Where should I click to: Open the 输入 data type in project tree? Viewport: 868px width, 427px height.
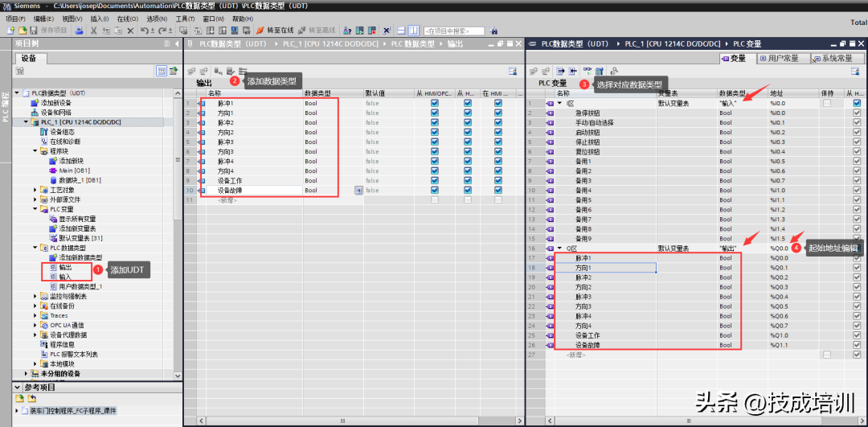pos(65,277)
